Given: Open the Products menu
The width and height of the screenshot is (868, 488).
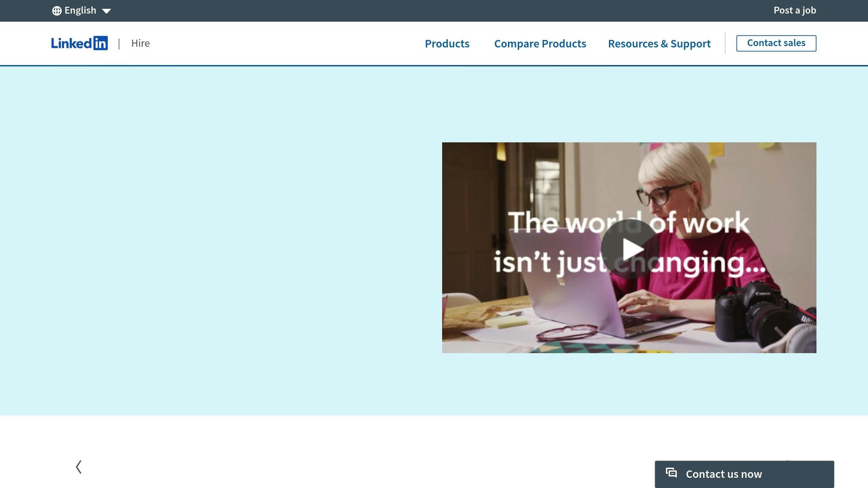Looking at the screenshot, I should pos(447,44).
